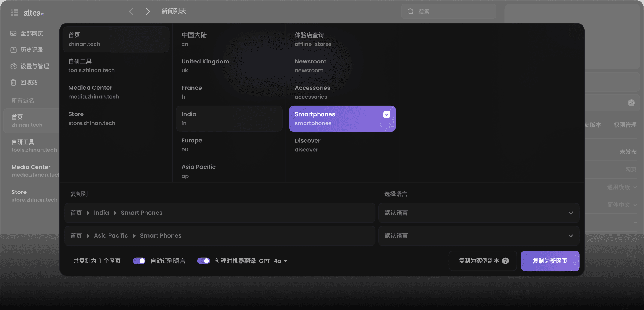Go forward with the right chevron arrow
This screenshot has width=644, height=310.
coord(148,11)
